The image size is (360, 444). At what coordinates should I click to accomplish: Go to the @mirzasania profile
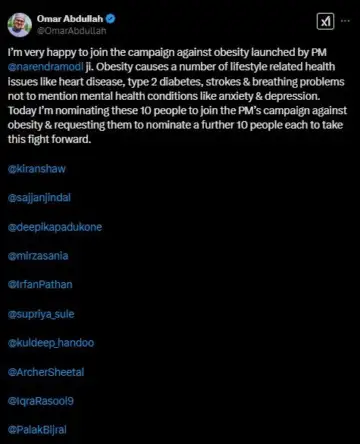[38, 256]
